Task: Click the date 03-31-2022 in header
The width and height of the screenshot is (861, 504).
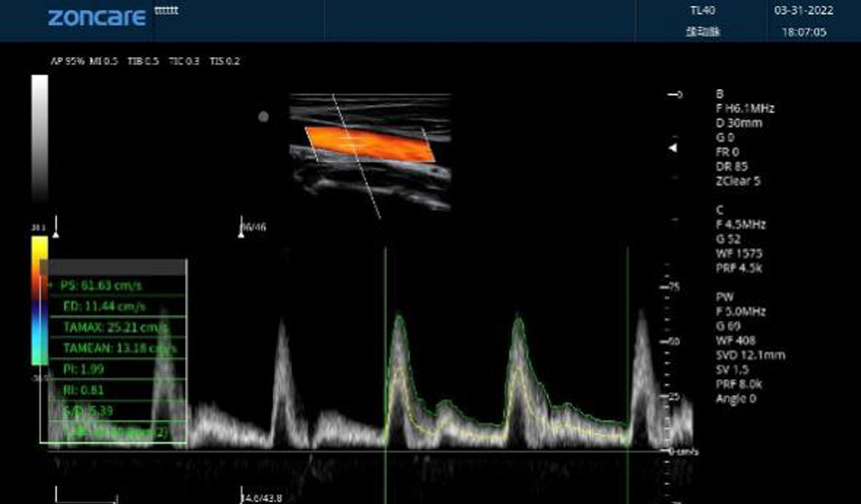Action: [x=804, y=11]
